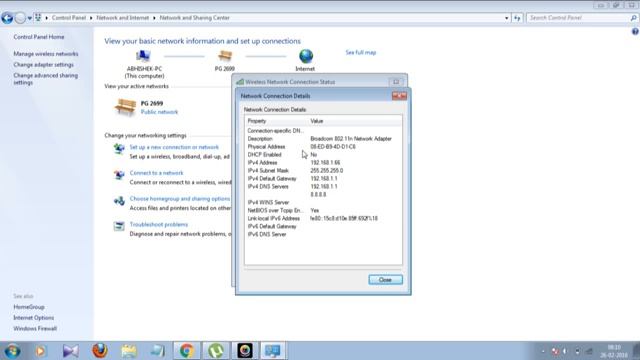Open Troubleshoot problems link
Image resolution: width=640 pixels, height=360 pixels.
pos(159,224)
